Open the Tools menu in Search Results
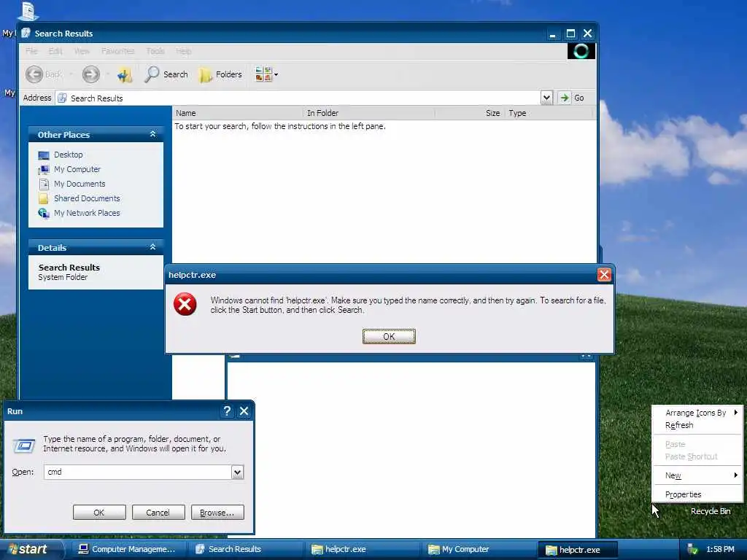 (155, 51)
